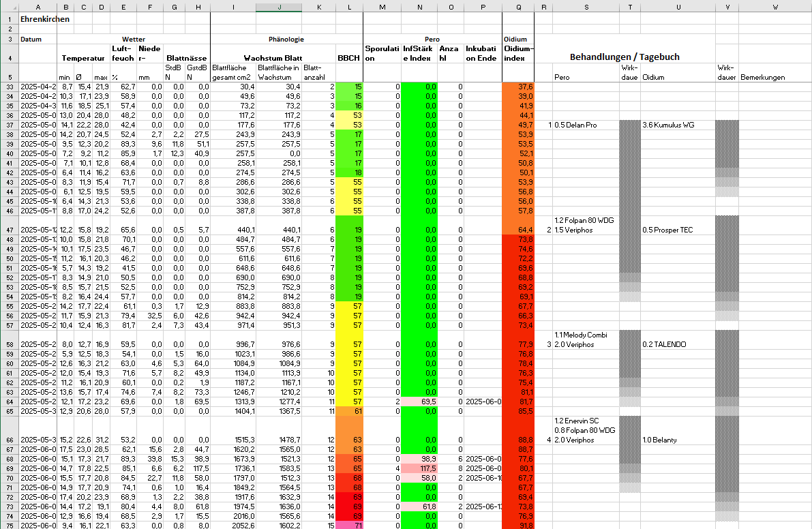Click the InfStärke Index cell showing 117,5

[x=419, y=469]
